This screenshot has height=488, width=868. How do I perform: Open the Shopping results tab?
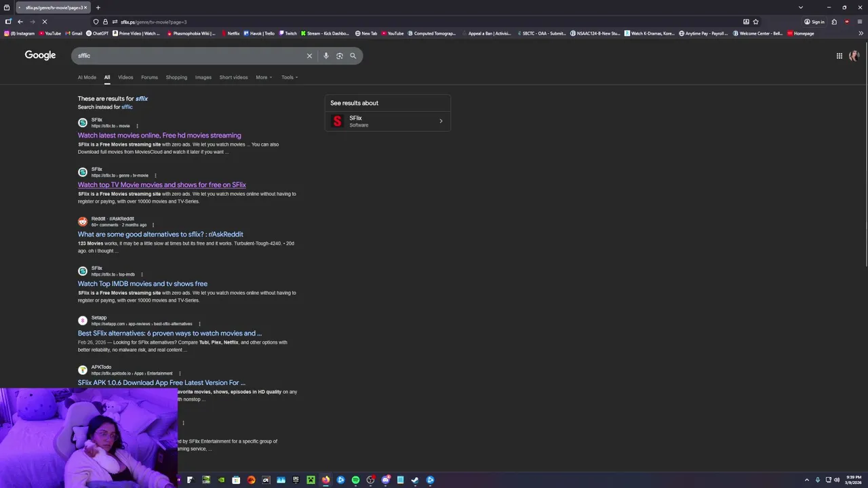176,77
